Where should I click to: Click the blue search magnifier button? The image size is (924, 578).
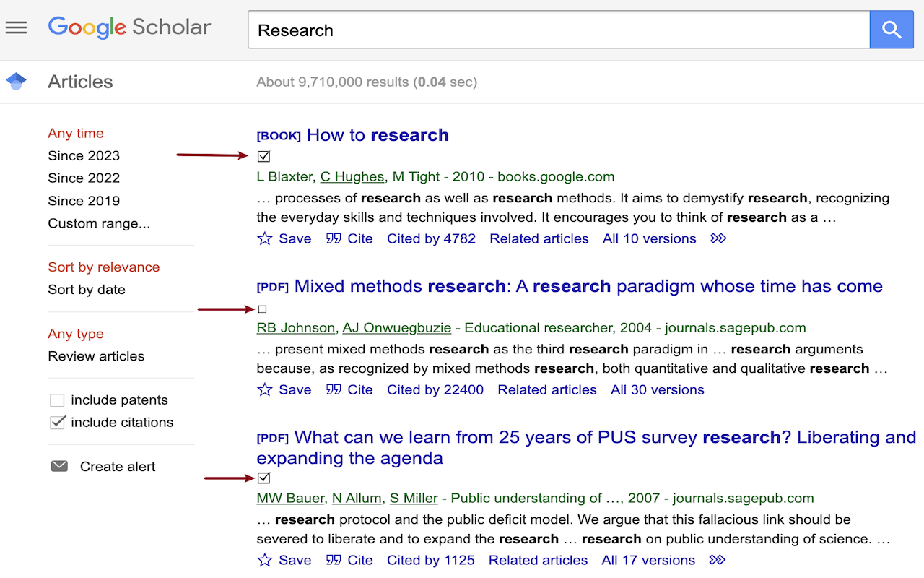(892, 30)
